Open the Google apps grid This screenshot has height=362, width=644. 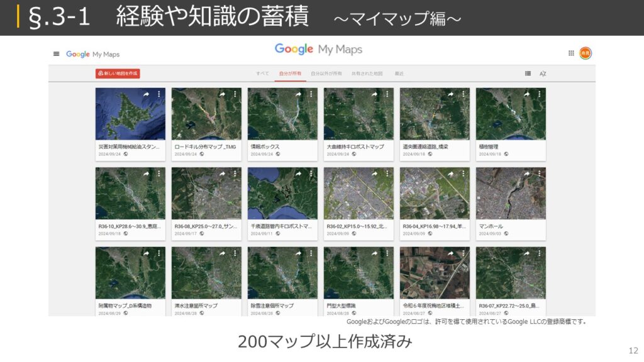[571, 54]
